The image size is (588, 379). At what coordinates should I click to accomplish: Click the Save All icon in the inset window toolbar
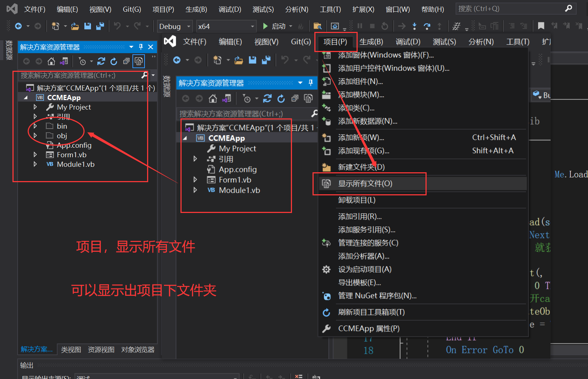click(266, 60)
